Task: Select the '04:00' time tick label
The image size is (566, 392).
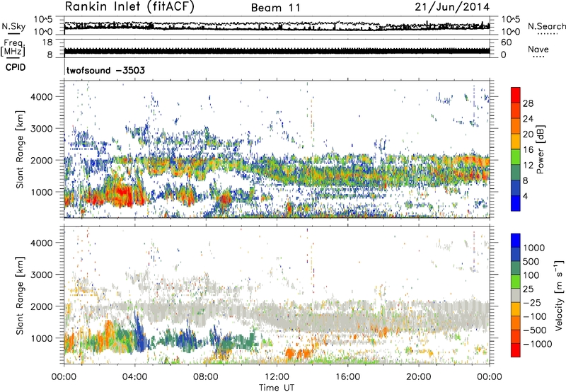Action: pyautogui.click(x=134, y=377)
